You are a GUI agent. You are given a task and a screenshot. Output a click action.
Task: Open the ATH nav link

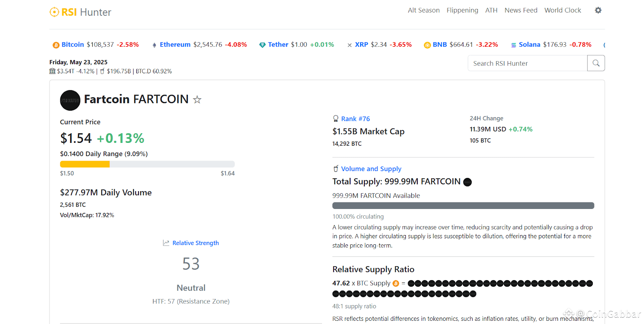click(491, 10)
